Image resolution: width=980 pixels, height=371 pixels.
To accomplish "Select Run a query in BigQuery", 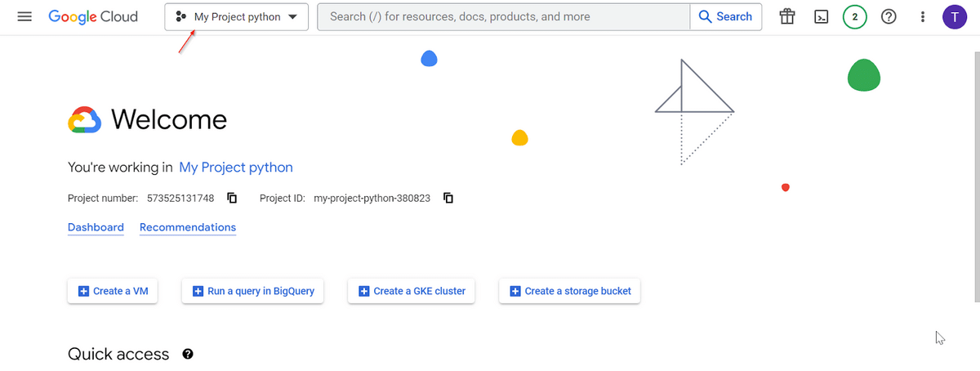I will tap(253, 291).
